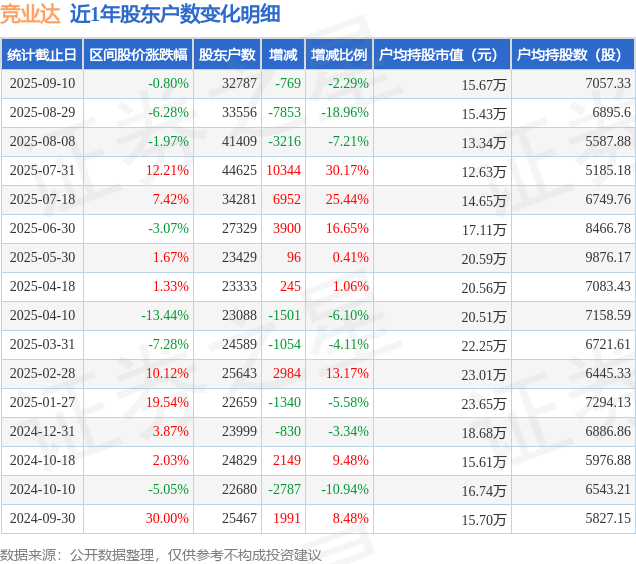Select date cell 2025-06-30

coord(43,228)
